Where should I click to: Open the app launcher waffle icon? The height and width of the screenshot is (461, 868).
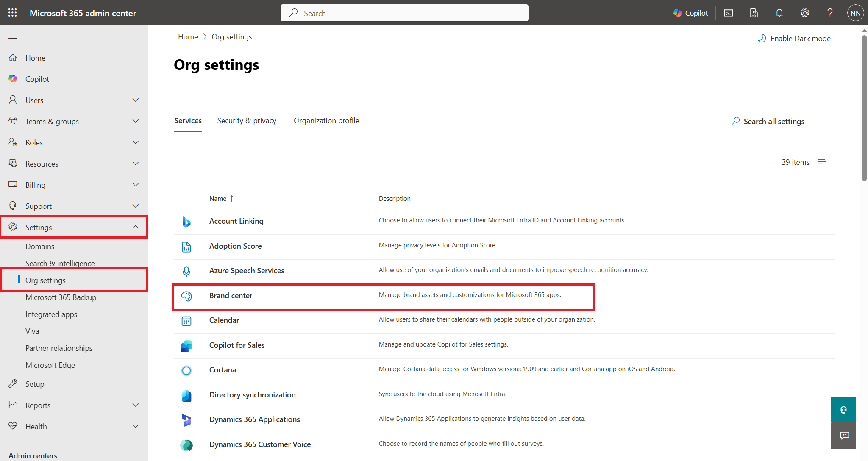click(13, 13)
